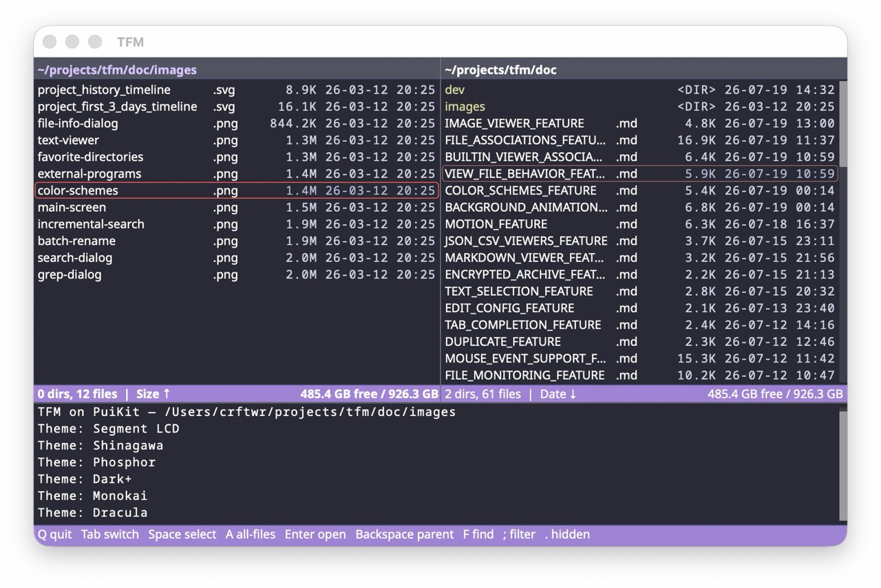Pick the ENCRYPTED_ARCHIVE_FEAT… row
Screen dimensions: 881x588
coord(640,274)
